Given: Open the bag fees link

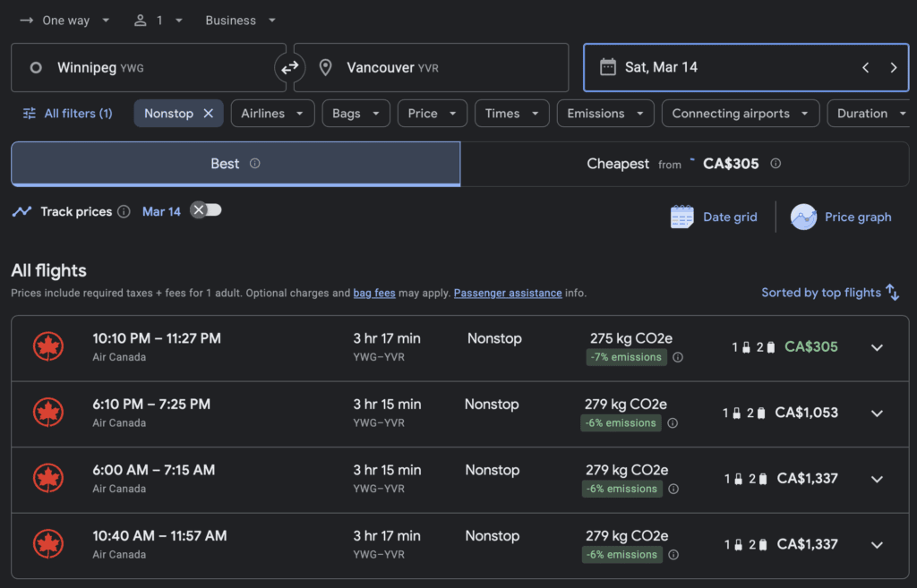Looking at the screenshot, I should 375,293.
